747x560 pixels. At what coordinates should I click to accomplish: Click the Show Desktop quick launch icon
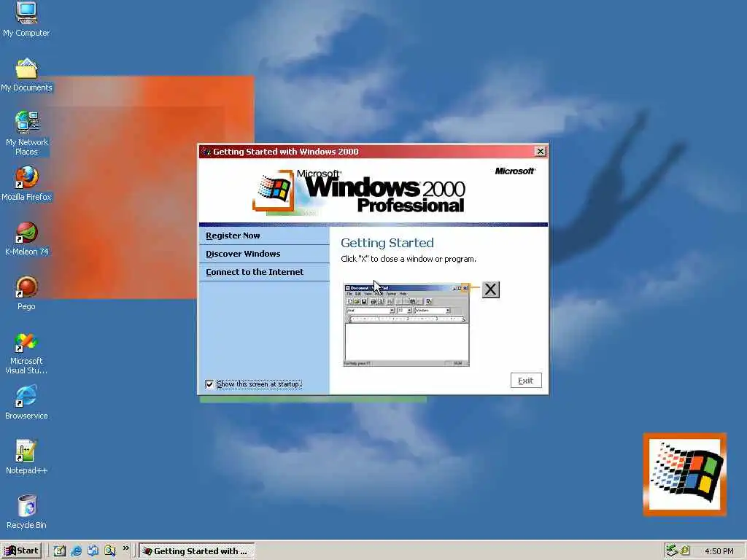tap(60, 551)
